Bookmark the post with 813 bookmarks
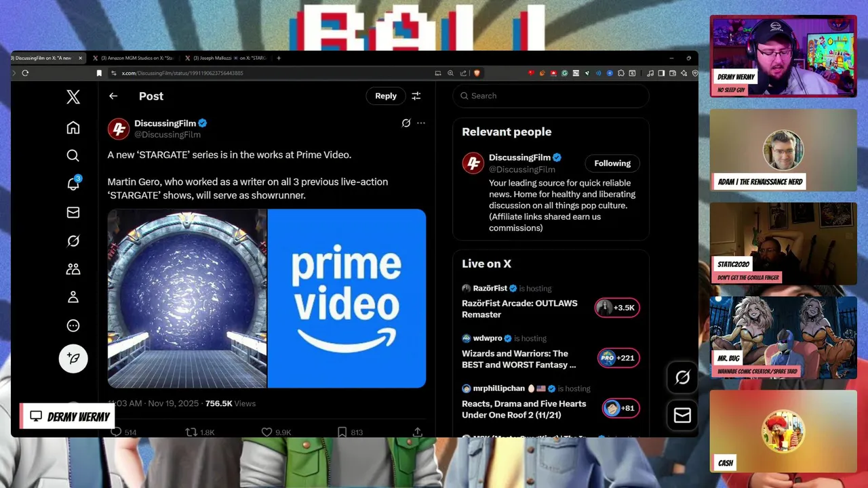Image resolution: width=868 pixels, height=488 pixels. point(350,432)
